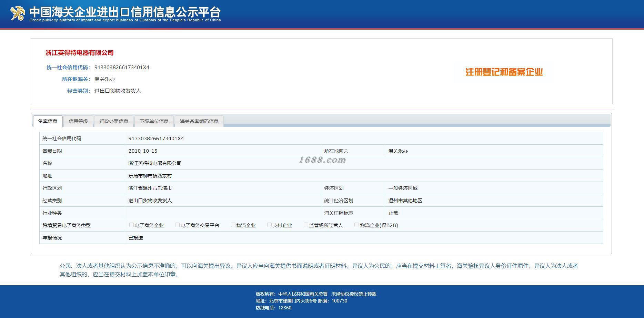Click the orange 注册登记和备案企业 label
The image size is (644, 318).
[504, 72]
